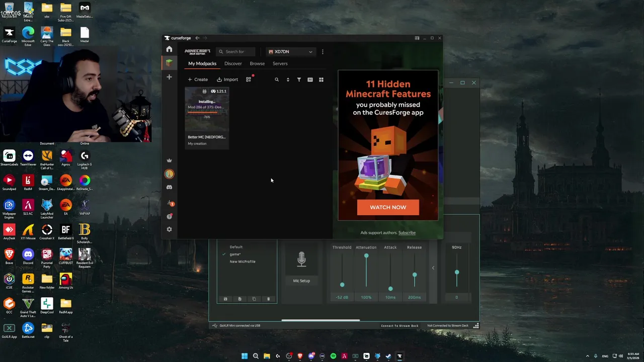Screen dimensions: 644x362
Task: Open Steam from the taskbar
Action: click(x=388, y=356)
